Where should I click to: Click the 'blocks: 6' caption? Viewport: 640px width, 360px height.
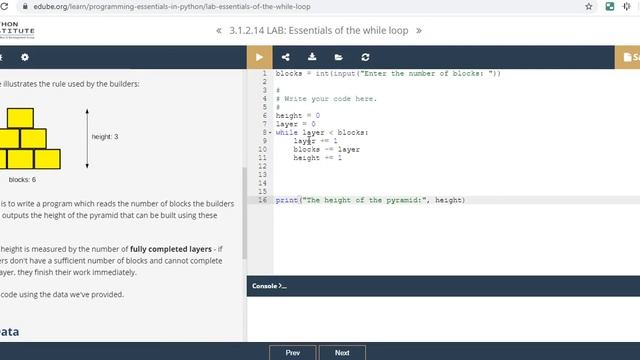22,180
